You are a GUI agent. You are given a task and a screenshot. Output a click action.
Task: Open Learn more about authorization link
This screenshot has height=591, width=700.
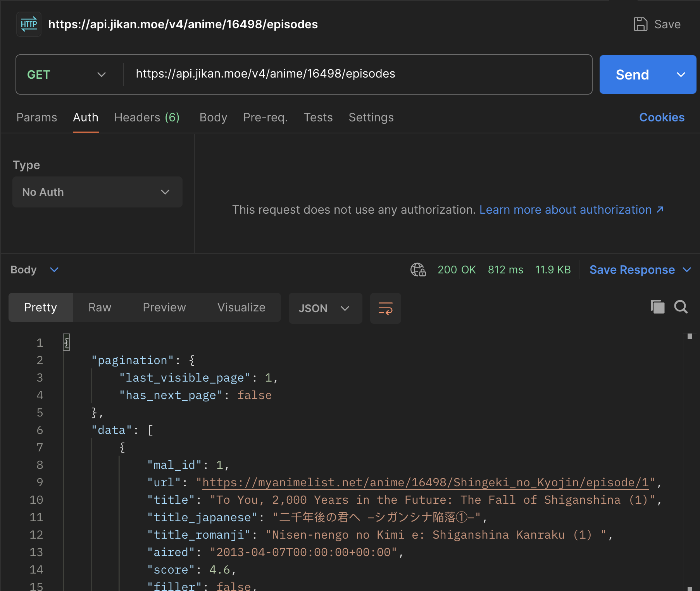coord(566,209)
